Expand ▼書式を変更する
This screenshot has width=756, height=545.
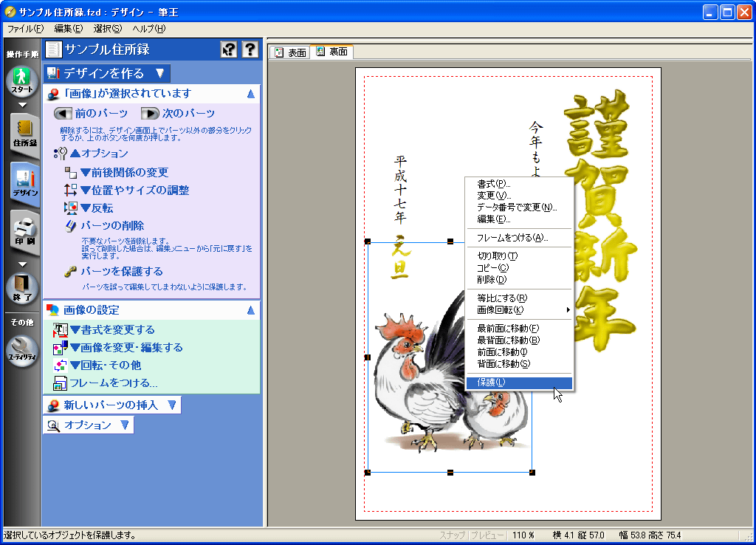tap(112, 330)
